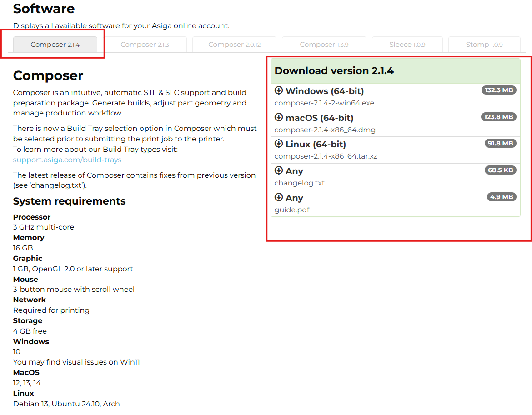Click the '4 GB free' storage value
Image resolution: width=532 pixels, height=415 pixels.
point(30,331)
